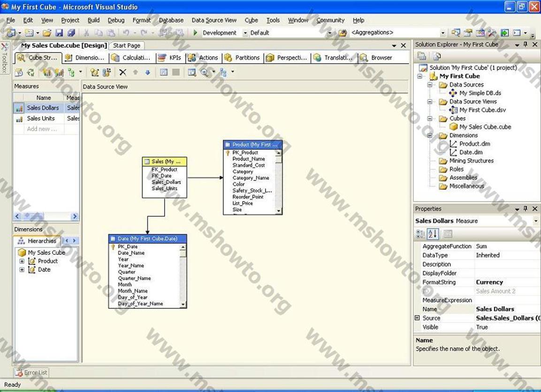The height and width of the screenshot is (392, 541).
Task: Move measure down with blue arrow icon
Action: point(148,72)
